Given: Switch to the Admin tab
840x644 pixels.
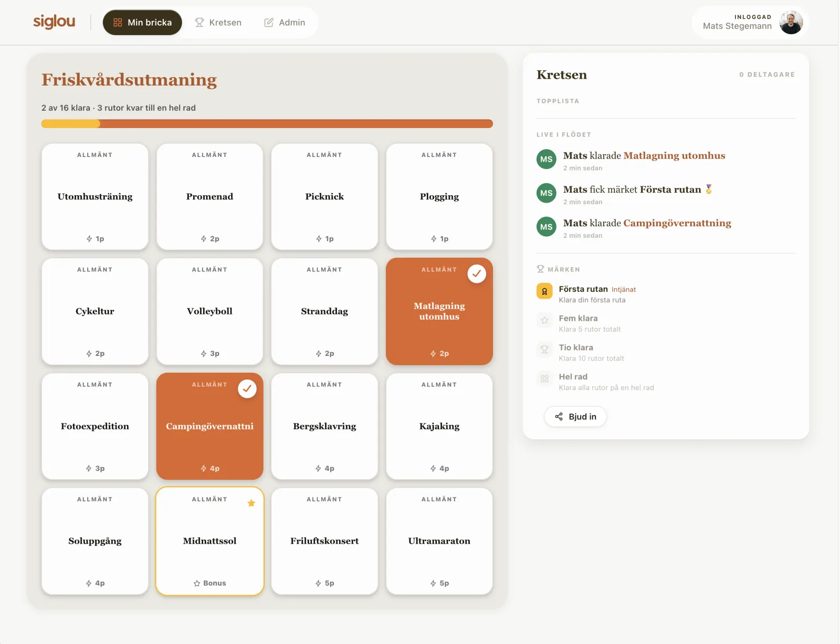Looking at the screenshot, I should (285, 23).
